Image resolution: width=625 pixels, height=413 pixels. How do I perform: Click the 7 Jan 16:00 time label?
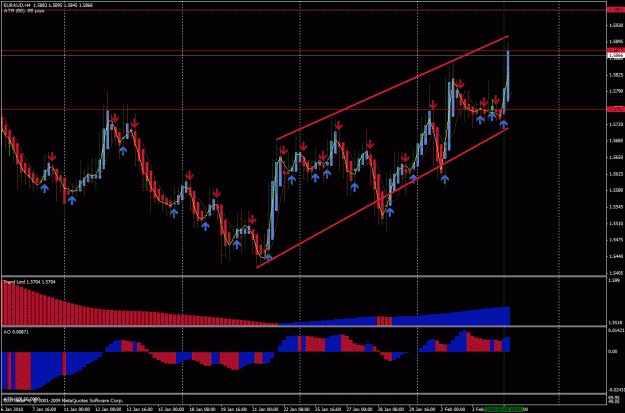click(x=44, y=409)
